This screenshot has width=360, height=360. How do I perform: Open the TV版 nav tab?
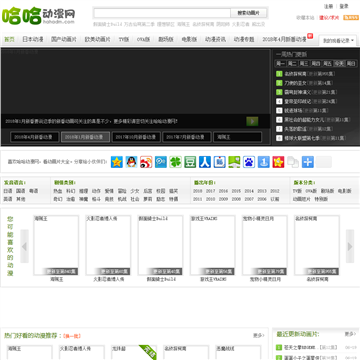coord(124,39)
